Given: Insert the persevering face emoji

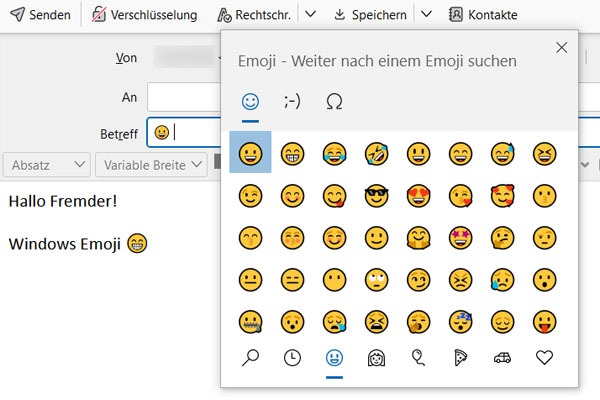Looking at the screenshot, I should point(461,280).
